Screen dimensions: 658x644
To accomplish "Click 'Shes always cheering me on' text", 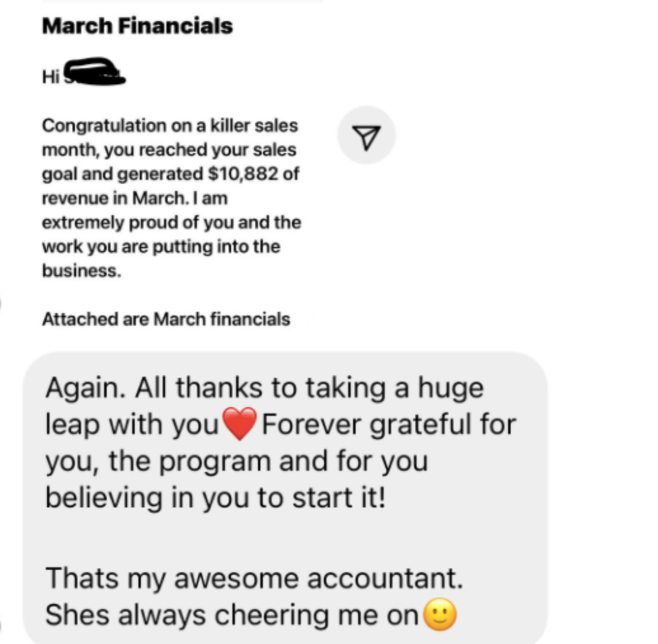I will (232, 615).
